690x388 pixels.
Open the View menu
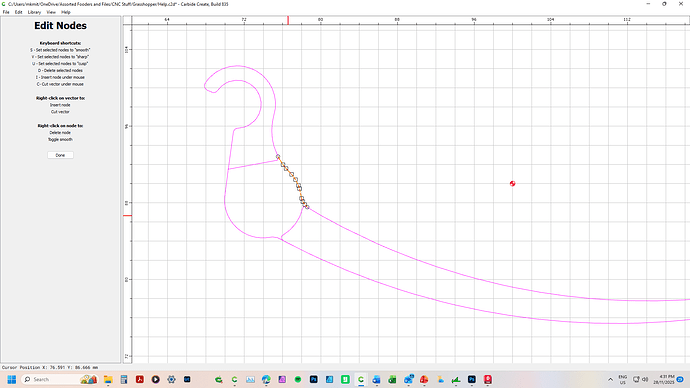pos(51,12)
